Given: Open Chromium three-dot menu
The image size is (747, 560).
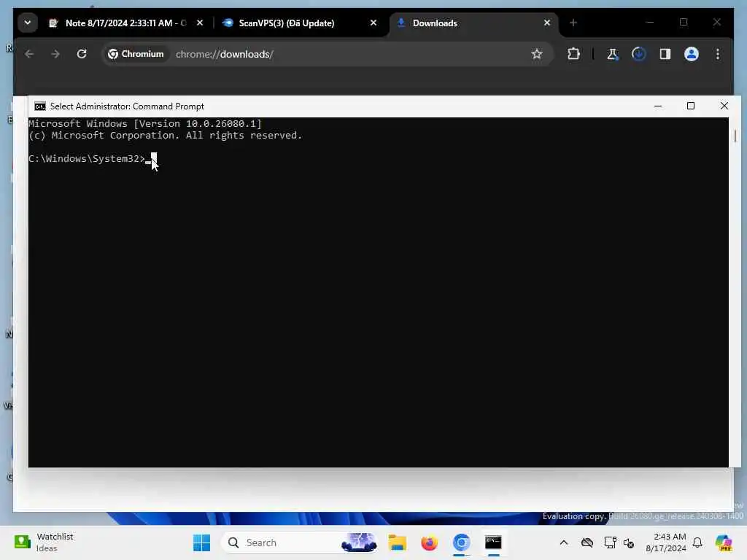Looking at the screenshot, I should [718, 54].
